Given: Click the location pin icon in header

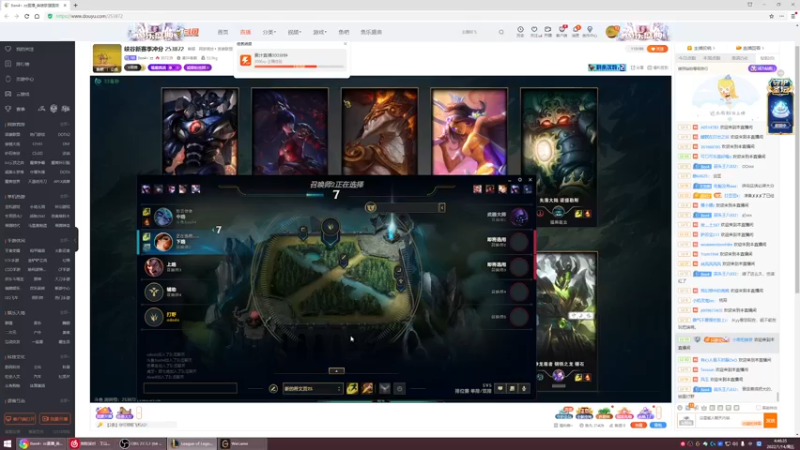Looking at the screenshot, I should coord(590,30).
